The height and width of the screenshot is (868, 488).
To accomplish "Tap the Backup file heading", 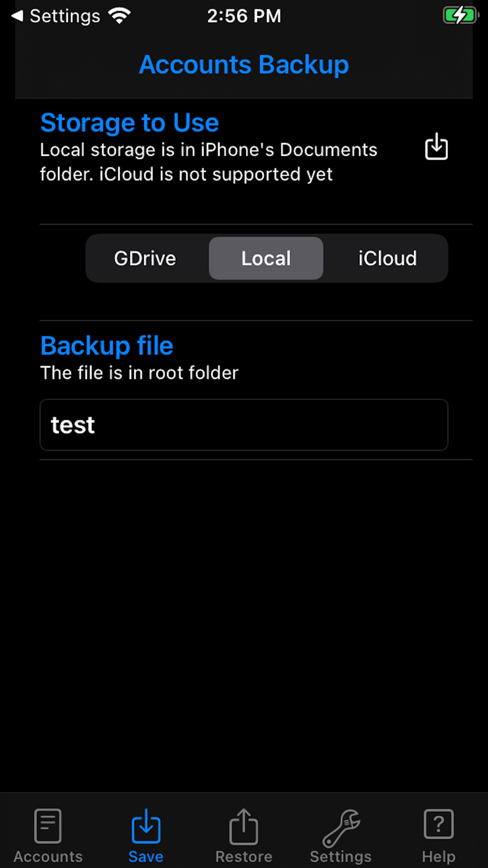I will point(107,346).
